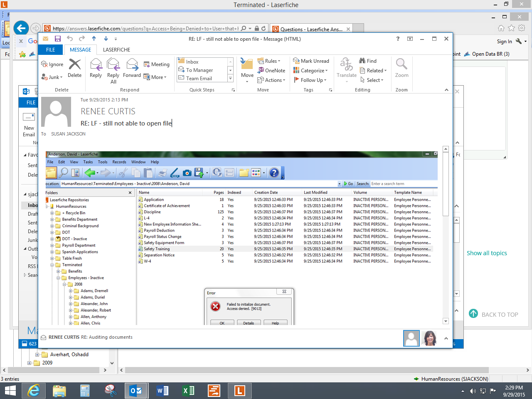Collapse the ribbon with the chevron
The image size is (532, 399).
coord(446,90)
